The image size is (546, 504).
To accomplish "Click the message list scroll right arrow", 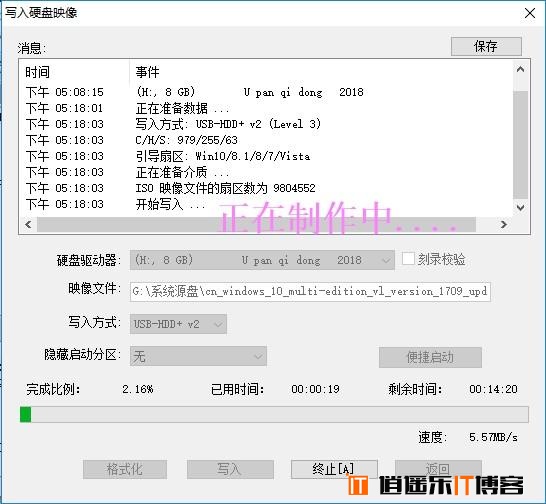I will tap(504, 225).
